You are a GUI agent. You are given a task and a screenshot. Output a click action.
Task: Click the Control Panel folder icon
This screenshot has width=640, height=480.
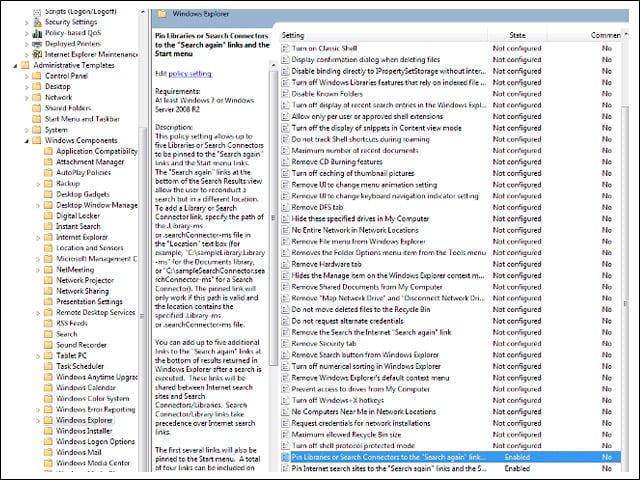[x=37, y=76]
